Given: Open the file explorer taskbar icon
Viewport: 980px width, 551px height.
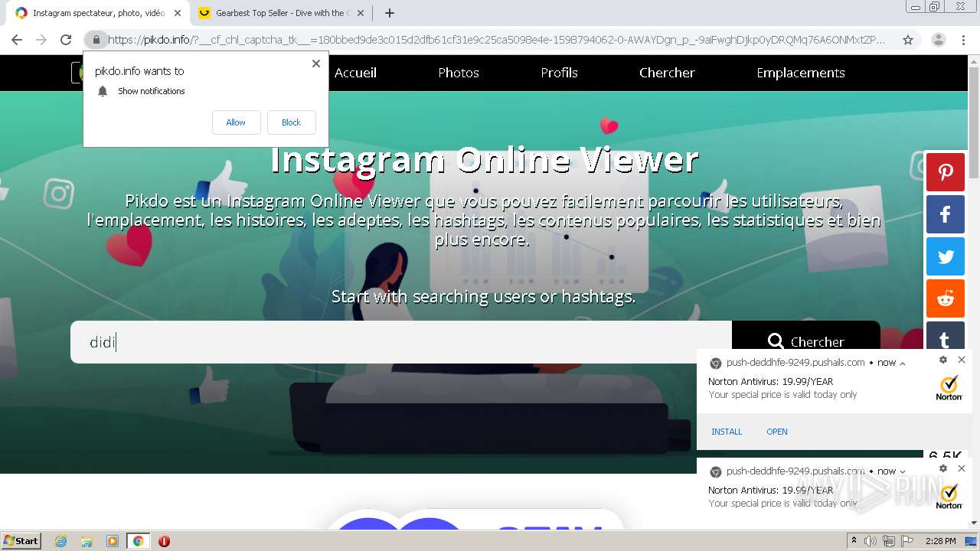Looking at the screenshot, I should (87, 541).
